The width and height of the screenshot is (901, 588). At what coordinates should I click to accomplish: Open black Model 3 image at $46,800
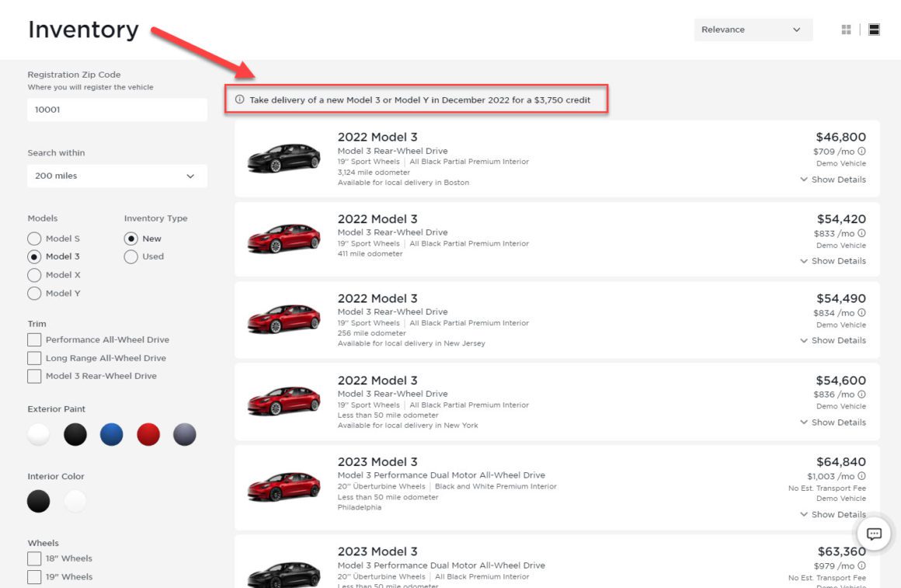point(284,158)
